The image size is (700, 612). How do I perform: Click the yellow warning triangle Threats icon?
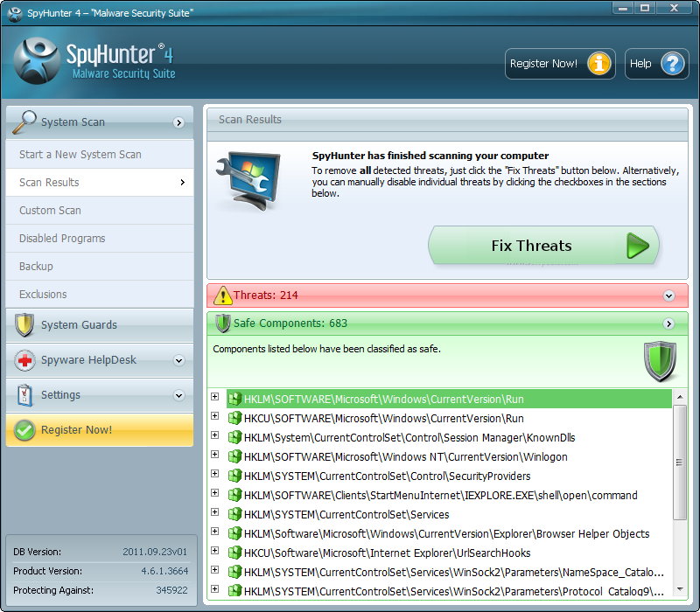[x=223, y=296]
